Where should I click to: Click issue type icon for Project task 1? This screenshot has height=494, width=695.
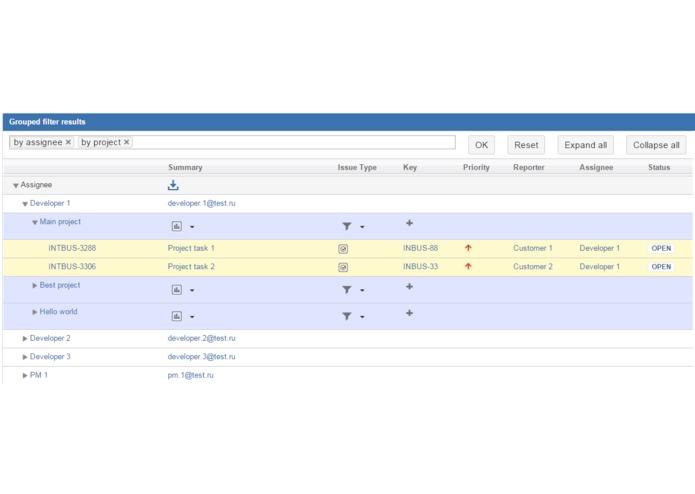(x=343, y=249)
